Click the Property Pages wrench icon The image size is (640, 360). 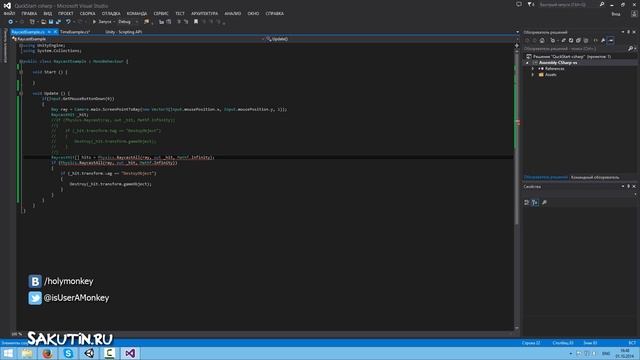point(544,202)
